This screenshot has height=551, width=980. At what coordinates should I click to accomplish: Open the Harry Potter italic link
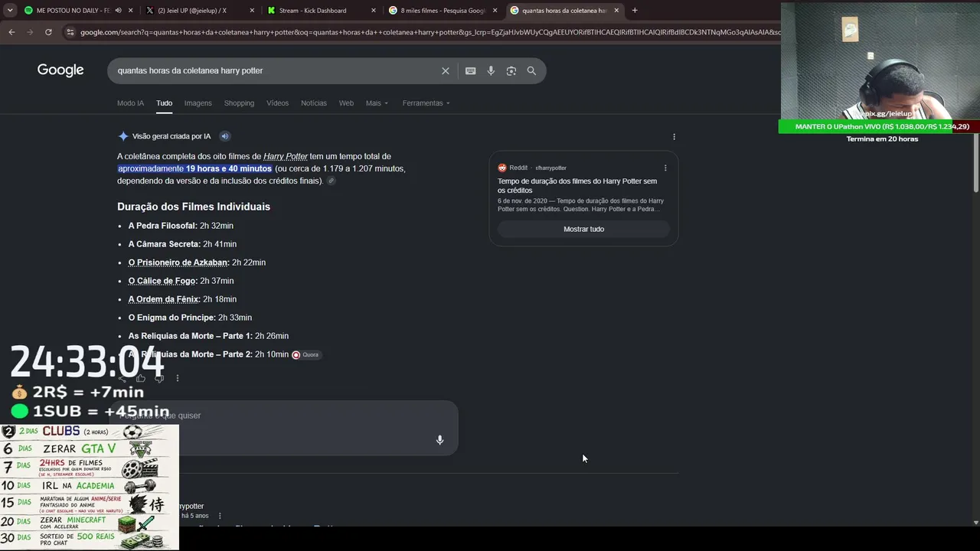point(286,156)
